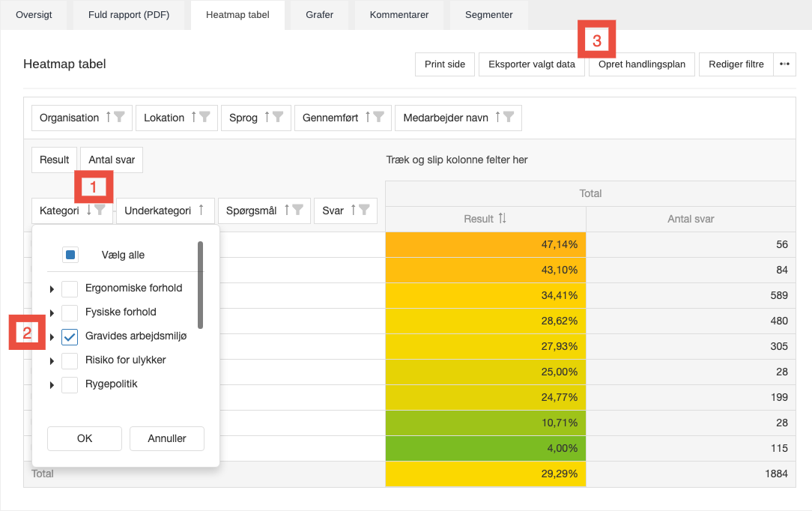
Task: Toggle sort arrow on Medarbejder navn field
Action: pos(497,117)
